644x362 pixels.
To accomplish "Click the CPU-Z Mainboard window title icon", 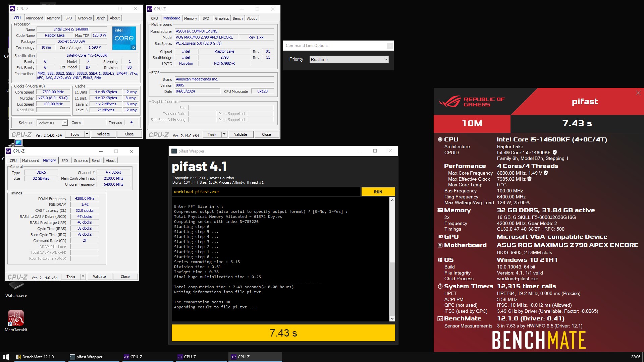I will (x=150, y=9).
